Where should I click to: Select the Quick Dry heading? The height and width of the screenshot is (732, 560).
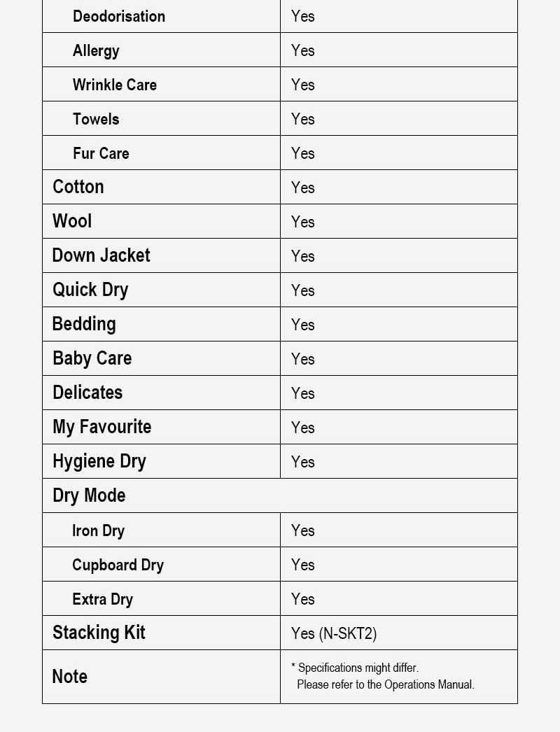click(x=90, y=290)
